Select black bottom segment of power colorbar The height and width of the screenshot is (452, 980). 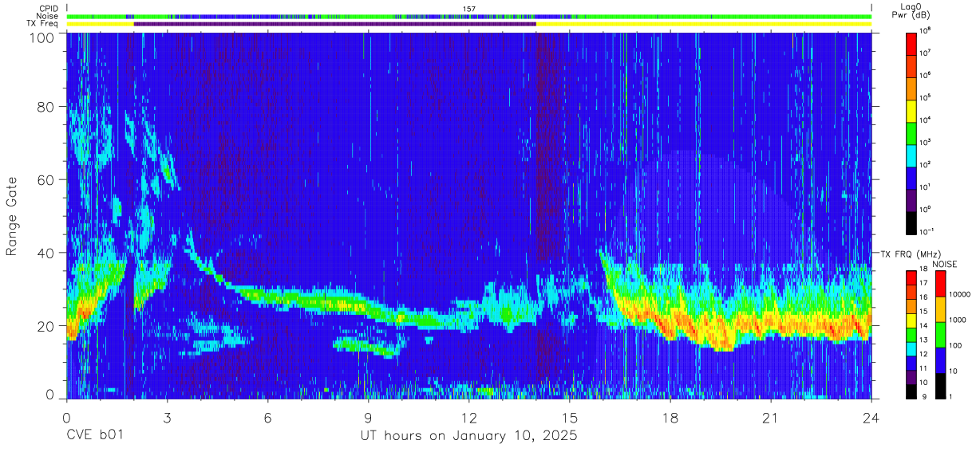[x=912, y=222]
